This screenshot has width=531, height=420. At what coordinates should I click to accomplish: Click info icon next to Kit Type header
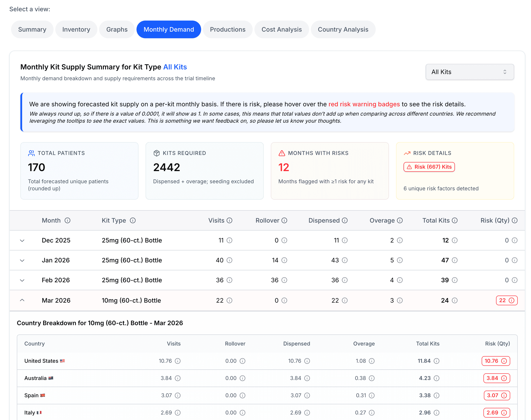point(133,220)
